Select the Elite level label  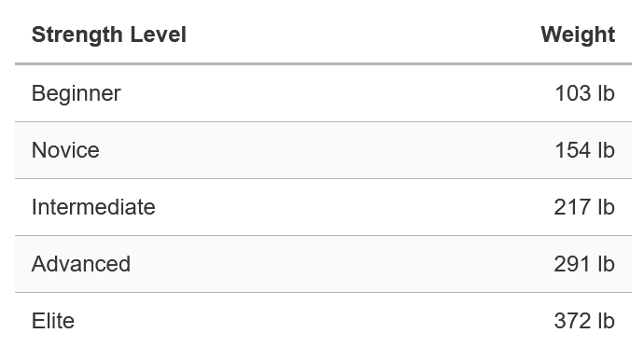pyautogui.click(x=53, y=321)
